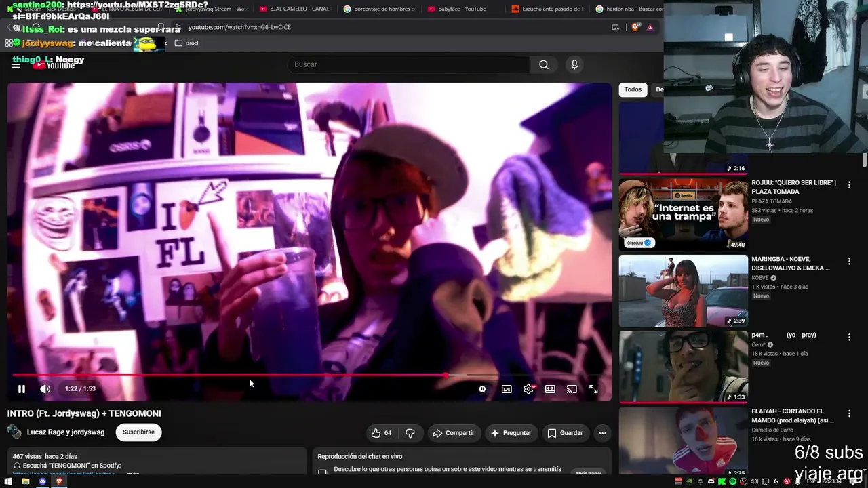Open the channel avatar beside Lucaz Rage
Screen dimensions: 868x488
[14, 432]
